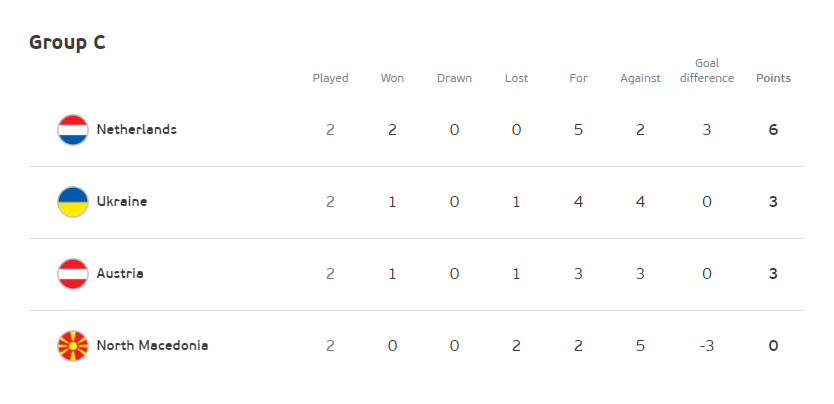Click Netherlands goals for value 5
Viewport: 834px width, 404px height.
(x=578, y=130)
